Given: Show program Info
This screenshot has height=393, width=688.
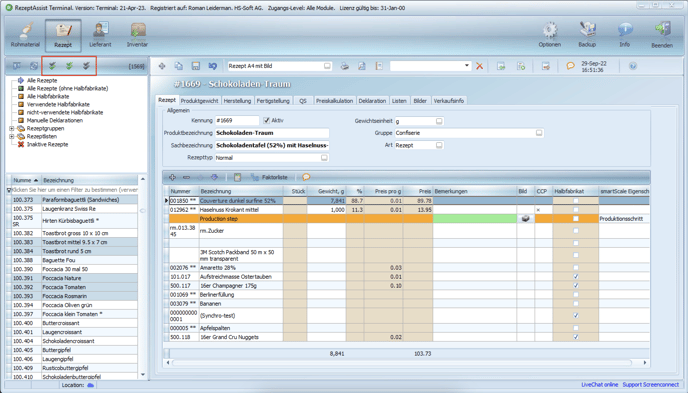Looking at the screenshot, I should (625, 36).
